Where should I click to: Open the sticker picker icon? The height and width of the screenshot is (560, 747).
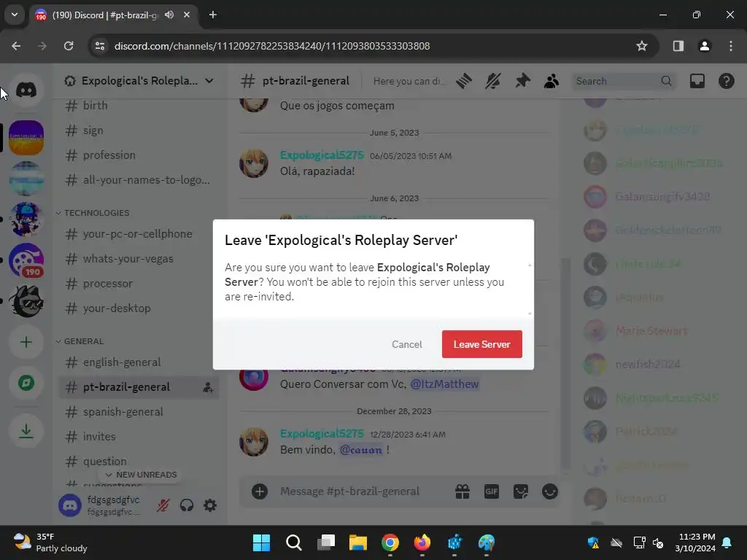tap(521, 491)
